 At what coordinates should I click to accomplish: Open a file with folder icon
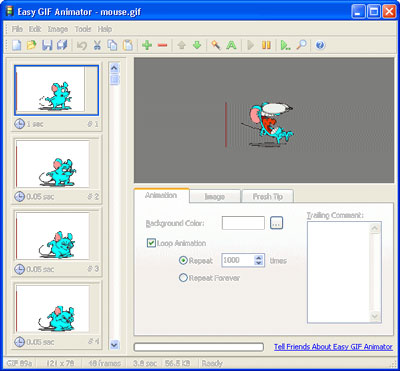[x=31, y=45]
